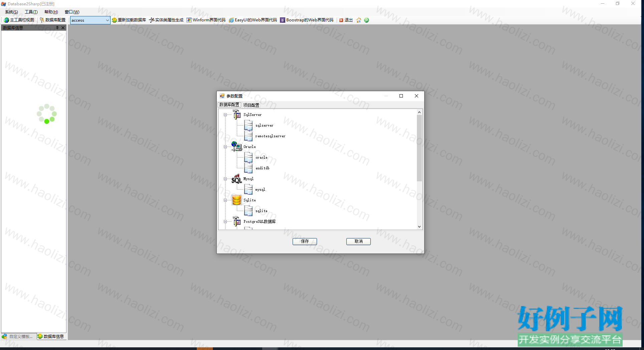
Task: Select the lowercase mysql connection label
Action: click(260, 190)
